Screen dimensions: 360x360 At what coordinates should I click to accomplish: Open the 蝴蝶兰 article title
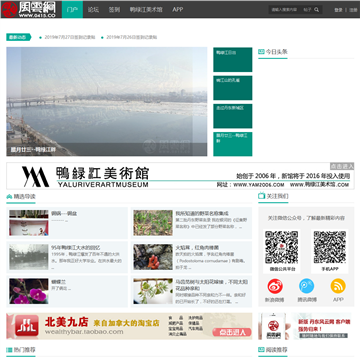[x=58, y=282]
